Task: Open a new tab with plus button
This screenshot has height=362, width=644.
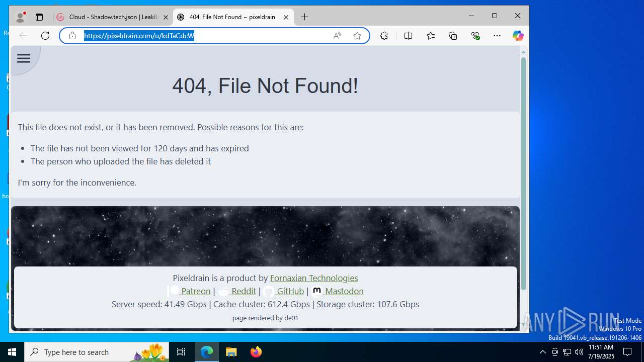Action: click(x=305, y=17)
